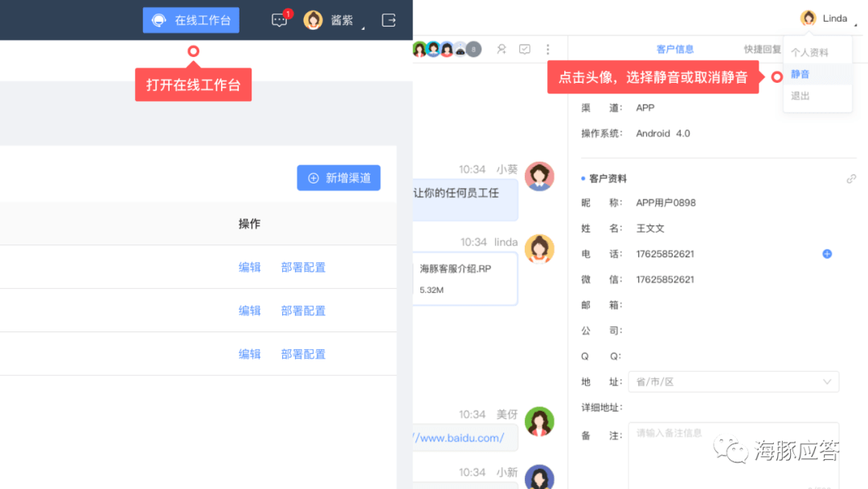Click the name value 王文文
Image resolution: width=868 pixels, height=489 pixels.
pyautogui.click(x=650, y=228)
